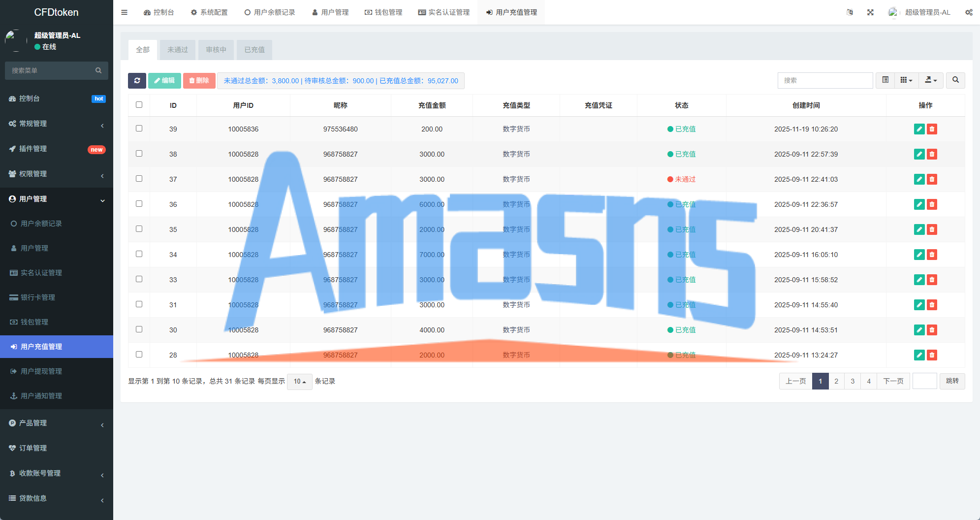
Task: Open the export data dropdown
Action: click(931, 80)
